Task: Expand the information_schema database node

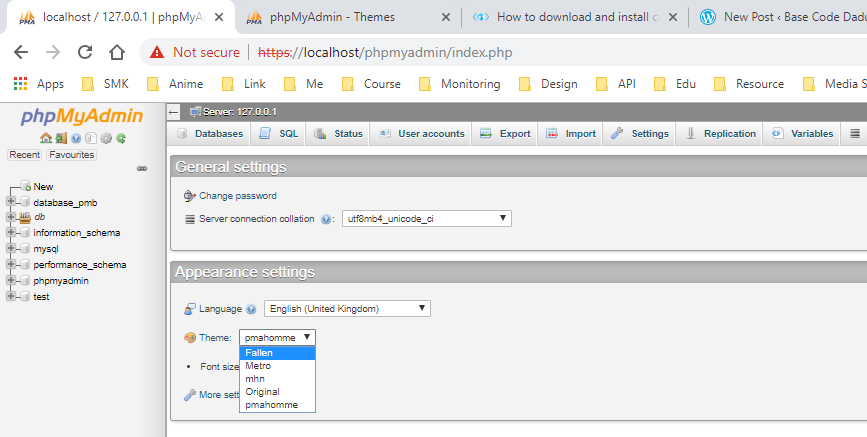Action: (11, 233)
